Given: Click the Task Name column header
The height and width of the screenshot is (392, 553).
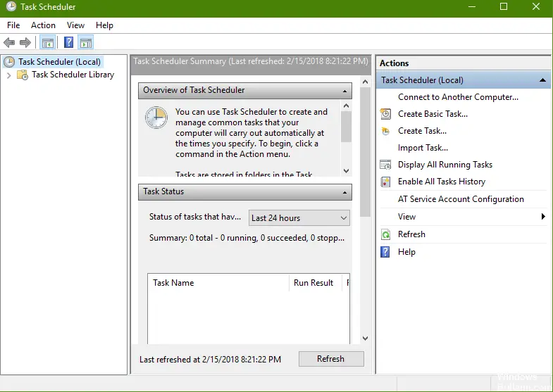Looking at the screenshot, I should pos(218,283).
